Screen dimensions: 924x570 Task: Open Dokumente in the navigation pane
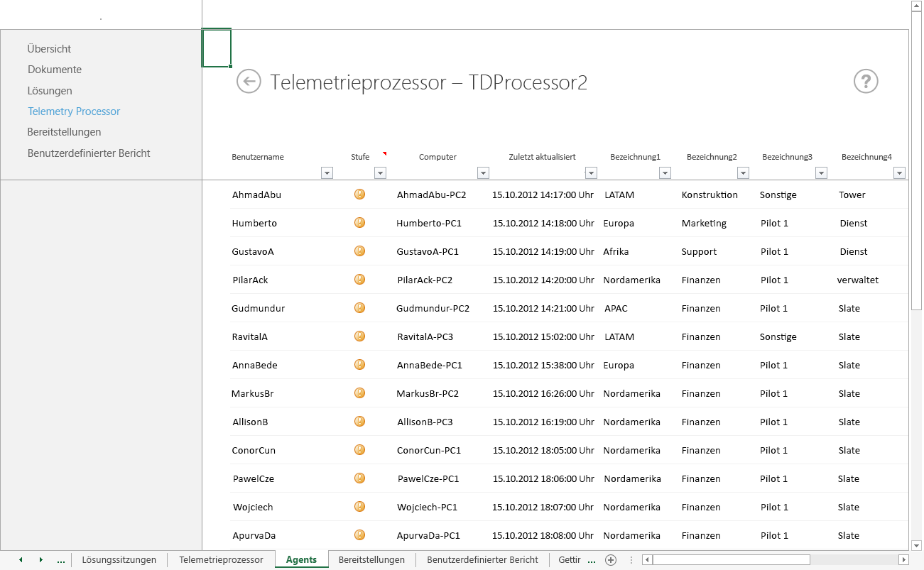click(x=55, y=70)
